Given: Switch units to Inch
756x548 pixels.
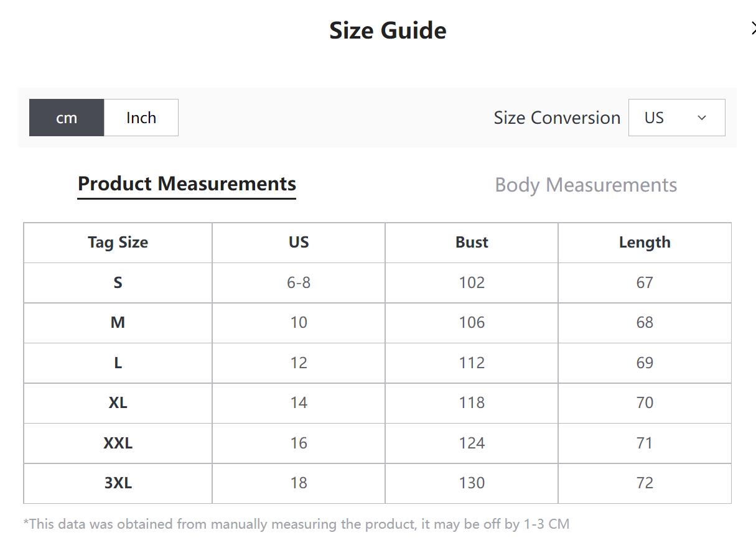Looking at the screenshot, I should 141,118.
